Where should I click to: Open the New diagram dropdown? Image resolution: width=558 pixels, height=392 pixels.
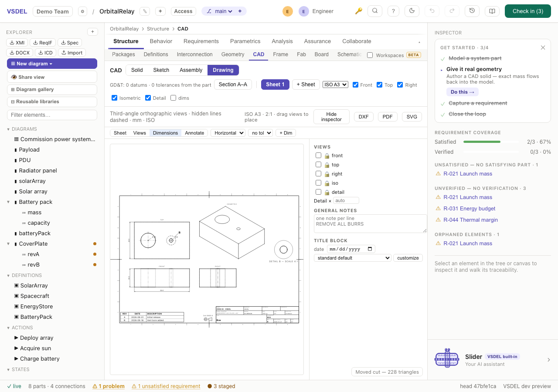click(x=52, y=64)
